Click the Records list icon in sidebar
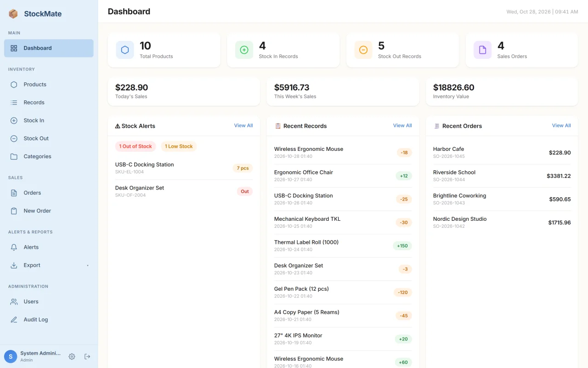Viewport: 588px width, 368px height. [14, 103]
